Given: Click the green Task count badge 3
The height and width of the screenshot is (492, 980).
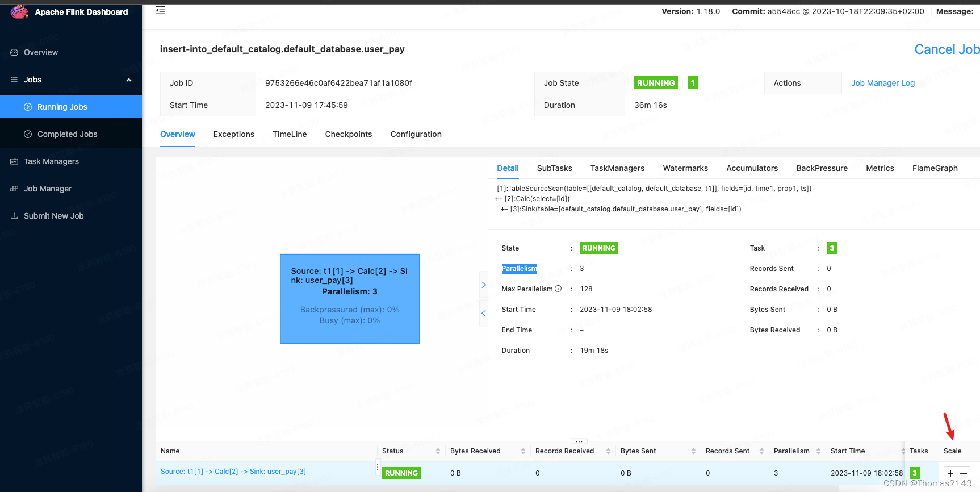Looking at the screenshot, I should pyautogui.click(x=832, y=248).
